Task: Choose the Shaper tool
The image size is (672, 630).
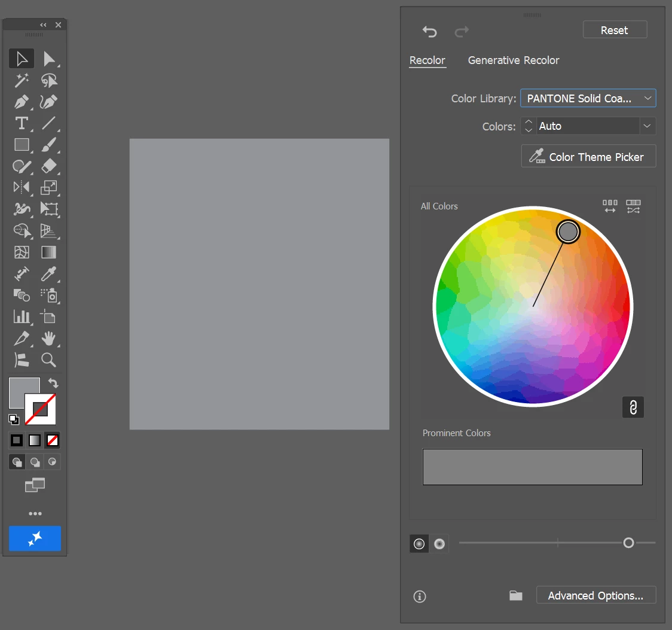Action: point(22,166)
